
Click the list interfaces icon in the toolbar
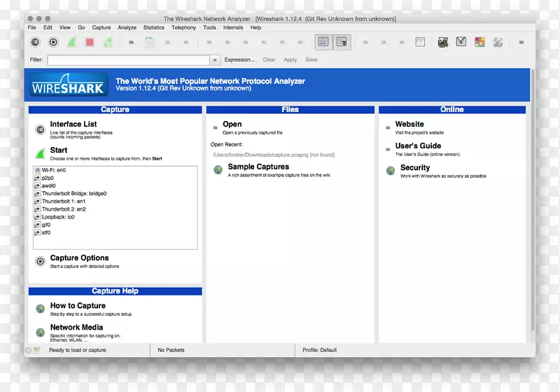(35, 42)
